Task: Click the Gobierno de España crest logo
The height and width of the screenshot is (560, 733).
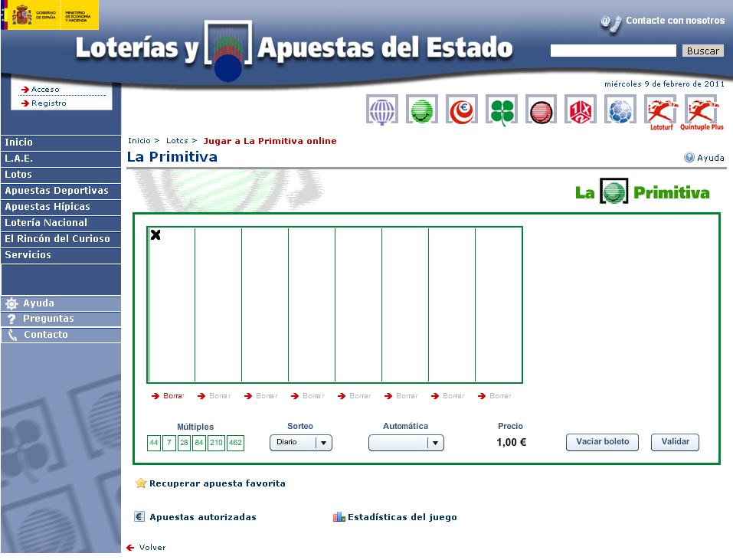Action: (50, 15)
